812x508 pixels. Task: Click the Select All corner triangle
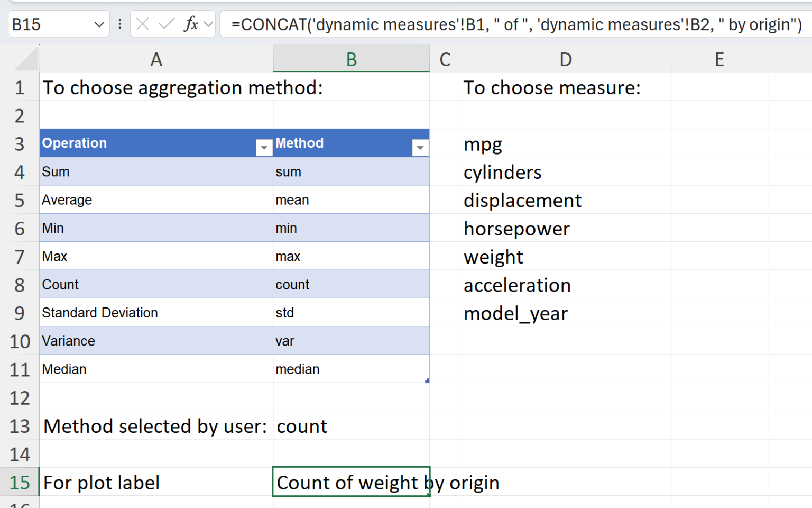click(26, 59)
